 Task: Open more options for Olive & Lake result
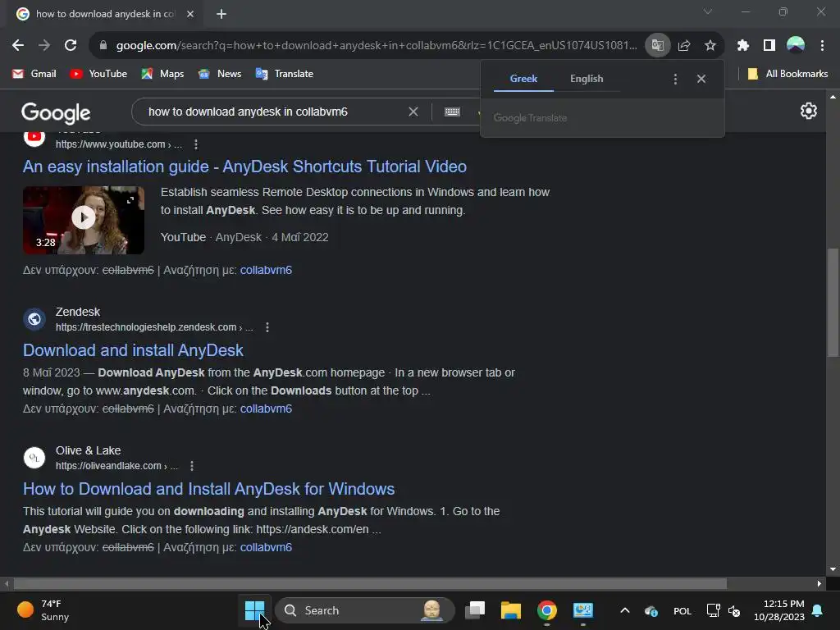[x=192, y=466]
